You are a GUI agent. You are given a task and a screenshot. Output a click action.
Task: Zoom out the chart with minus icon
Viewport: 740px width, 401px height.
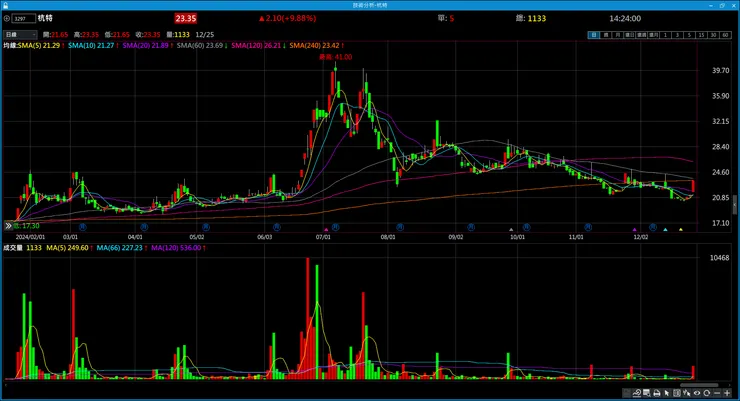[717, 393]
